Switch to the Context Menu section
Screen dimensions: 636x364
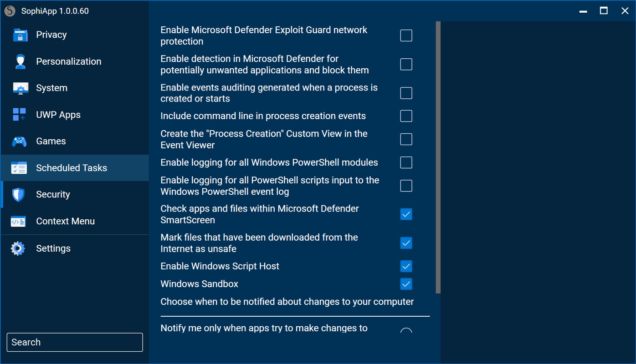pos(65,222)
